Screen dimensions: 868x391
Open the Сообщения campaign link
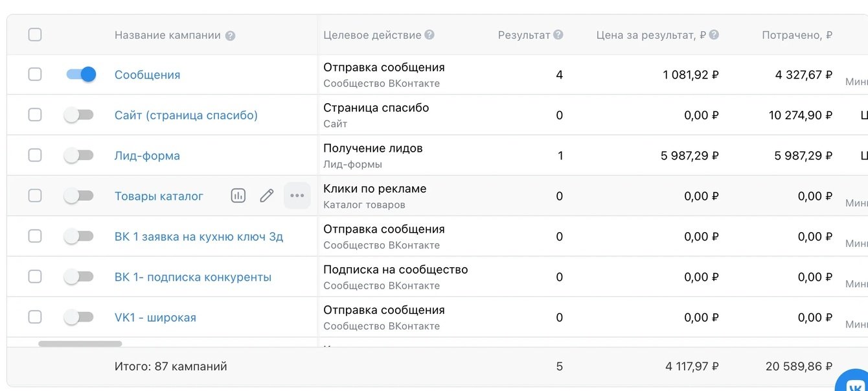click(147, 75)
